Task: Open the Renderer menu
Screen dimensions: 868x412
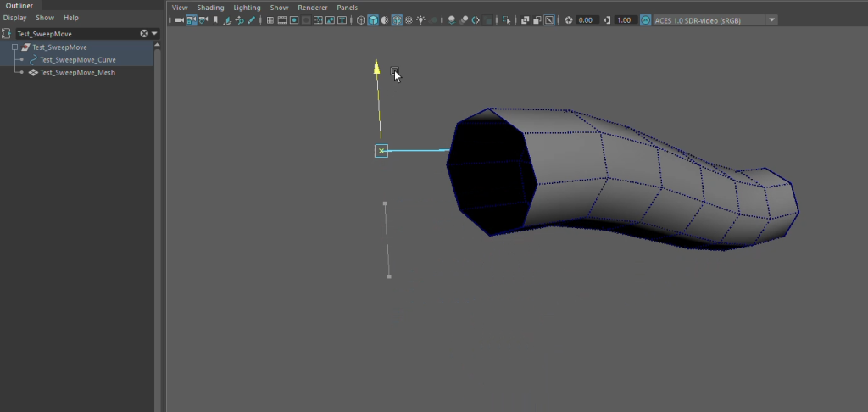Action: 312,7
